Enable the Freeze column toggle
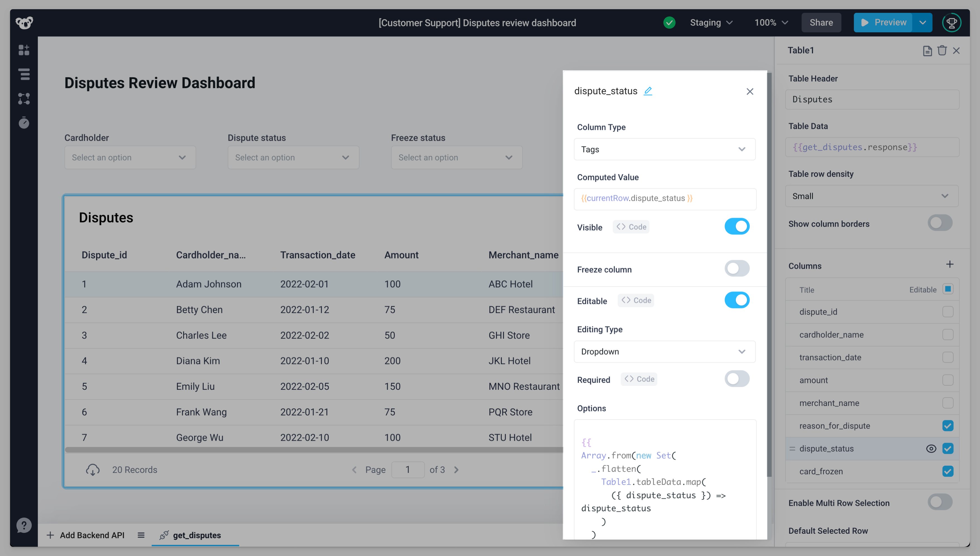The height and width of the screenshot is (556, 980). [737, 269]
